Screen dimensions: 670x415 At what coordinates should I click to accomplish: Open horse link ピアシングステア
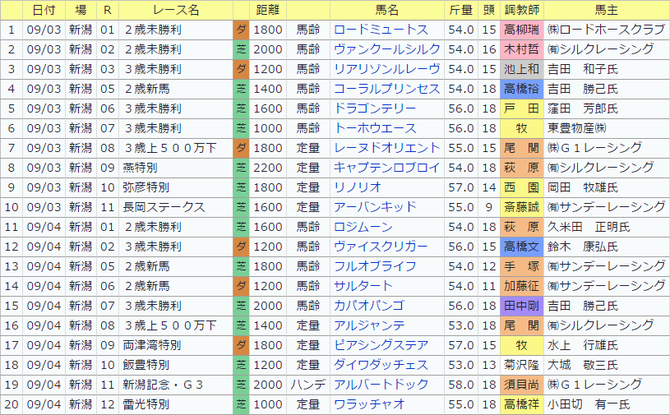[x=381, y=345]
